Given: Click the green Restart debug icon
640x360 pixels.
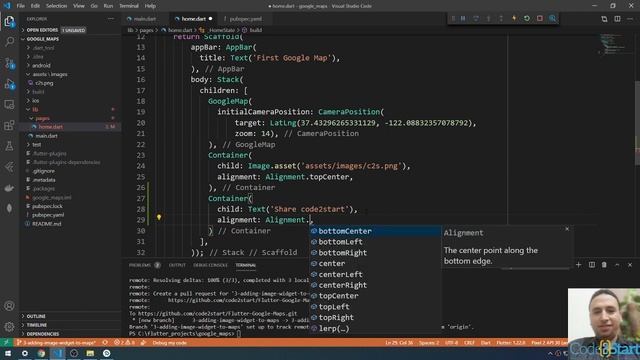Looking at the screenshot, I should [527, 18].
